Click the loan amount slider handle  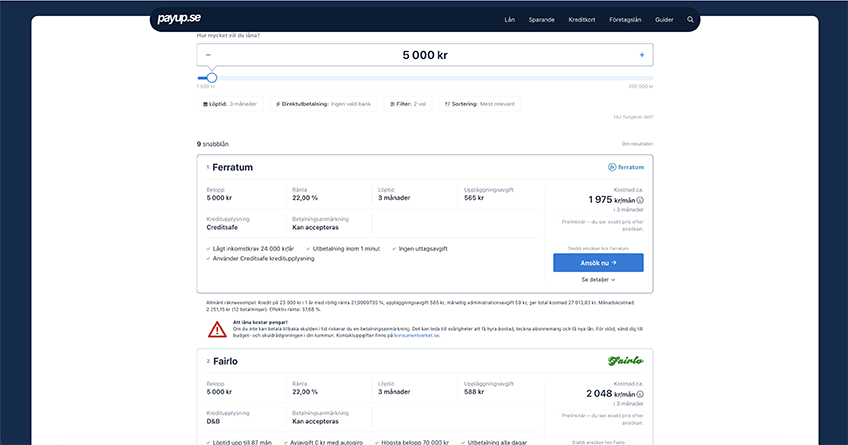(x=211, y=77)
